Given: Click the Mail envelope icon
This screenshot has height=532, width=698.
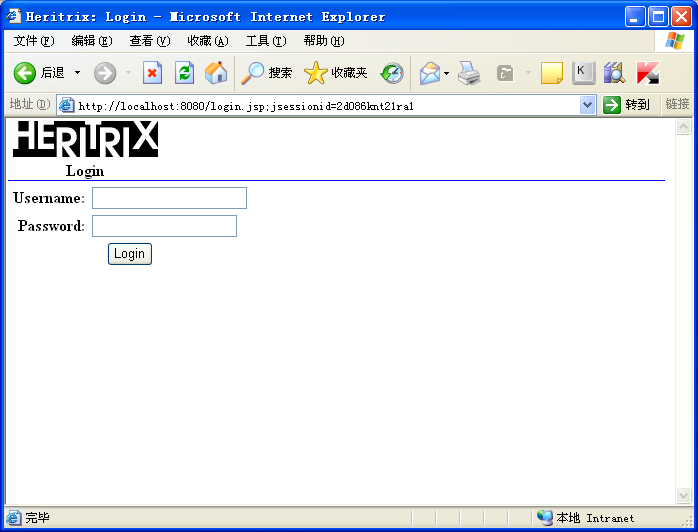Looking at the screenshot, I should [x=430, y=73].
